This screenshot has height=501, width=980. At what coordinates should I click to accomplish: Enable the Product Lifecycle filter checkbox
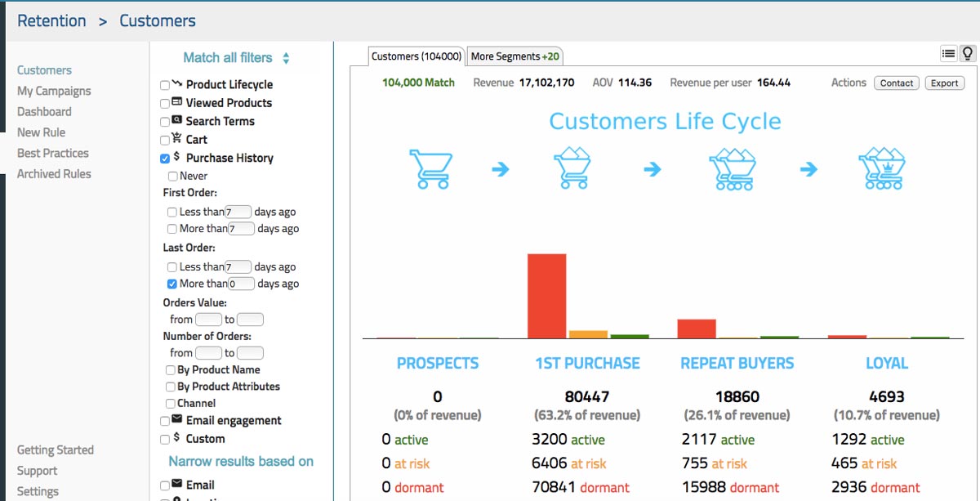(166, 85)
